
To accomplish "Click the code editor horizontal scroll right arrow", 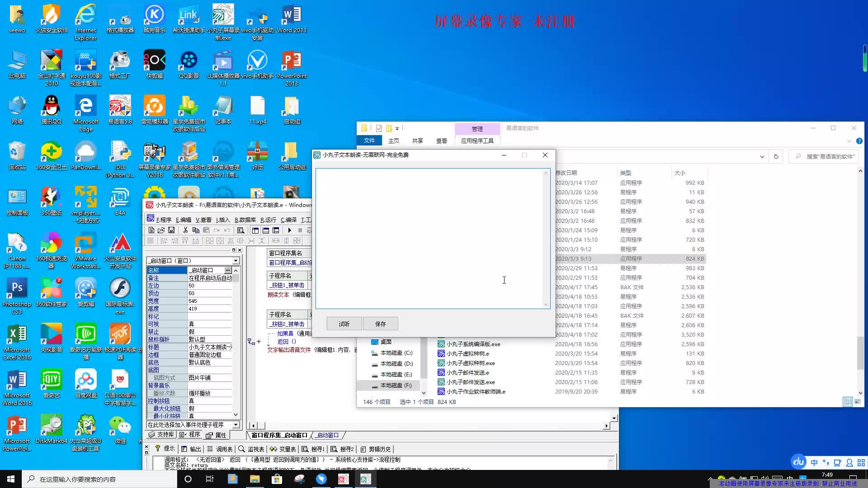I will [606, 426].
